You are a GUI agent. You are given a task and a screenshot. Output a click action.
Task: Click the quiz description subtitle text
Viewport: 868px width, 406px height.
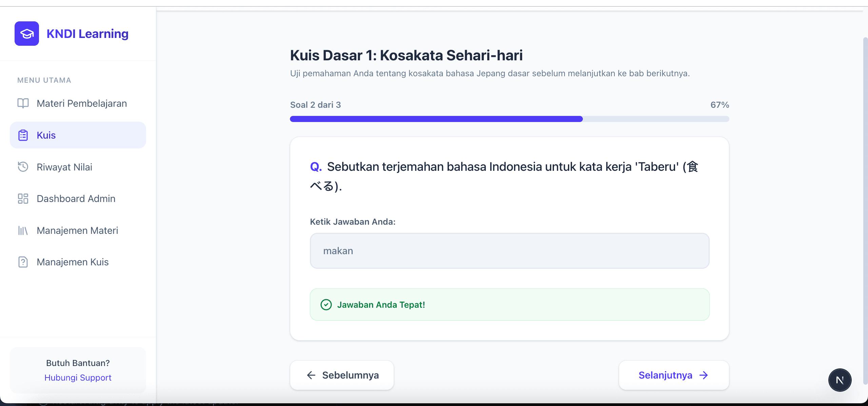(x=490, y=74)
